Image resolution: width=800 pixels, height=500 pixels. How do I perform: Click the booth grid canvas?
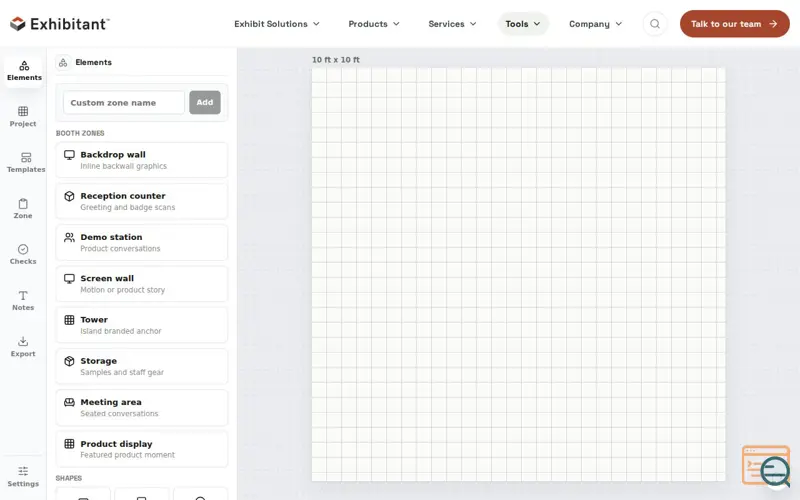click(518, 274)
